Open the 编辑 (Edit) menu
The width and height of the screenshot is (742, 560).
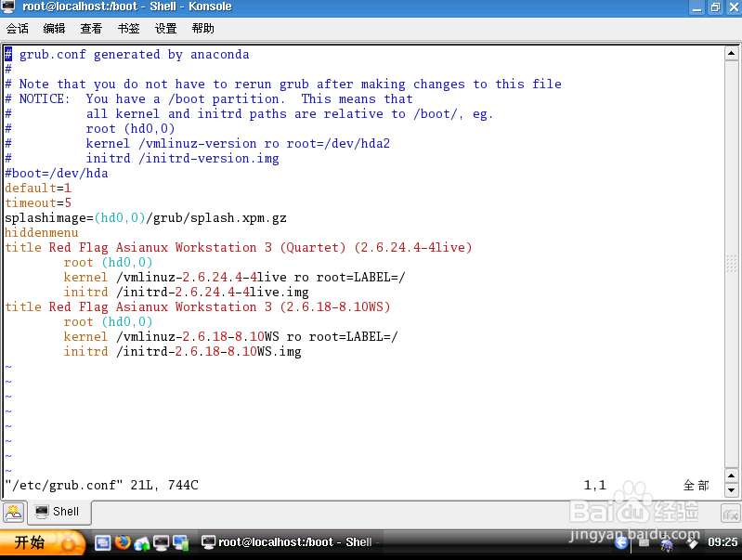point(55,29)
